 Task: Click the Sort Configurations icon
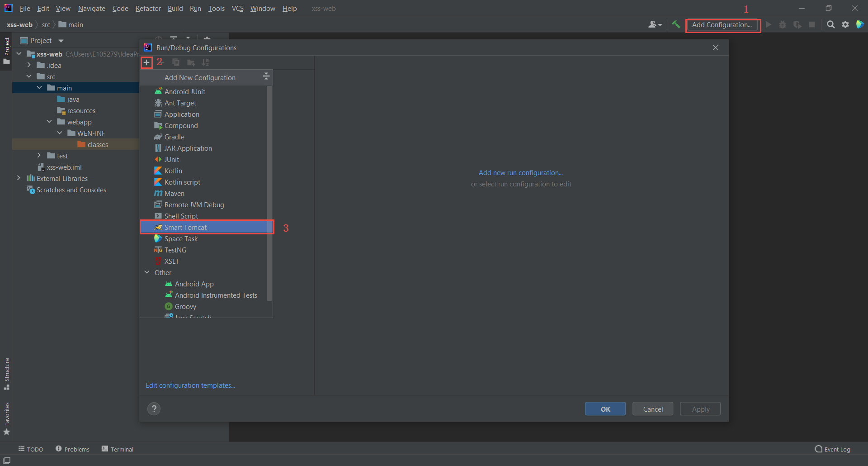coord(206,62)
